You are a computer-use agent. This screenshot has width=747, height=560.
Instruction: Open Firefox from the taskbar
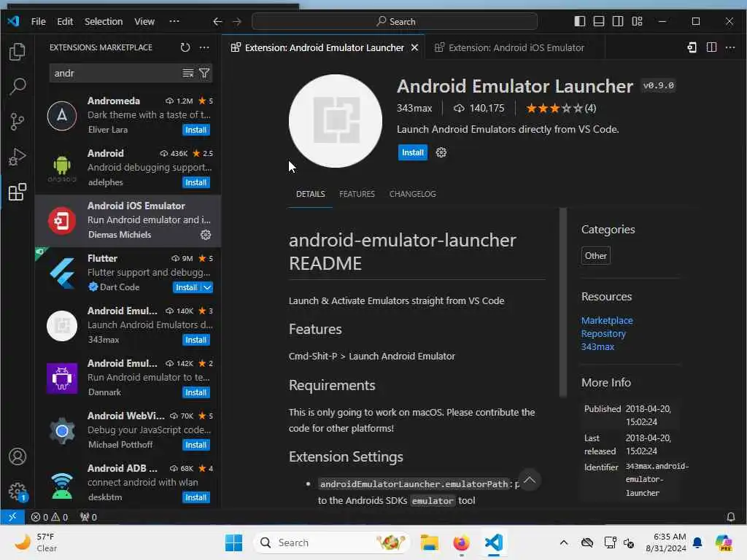[461, 542]
